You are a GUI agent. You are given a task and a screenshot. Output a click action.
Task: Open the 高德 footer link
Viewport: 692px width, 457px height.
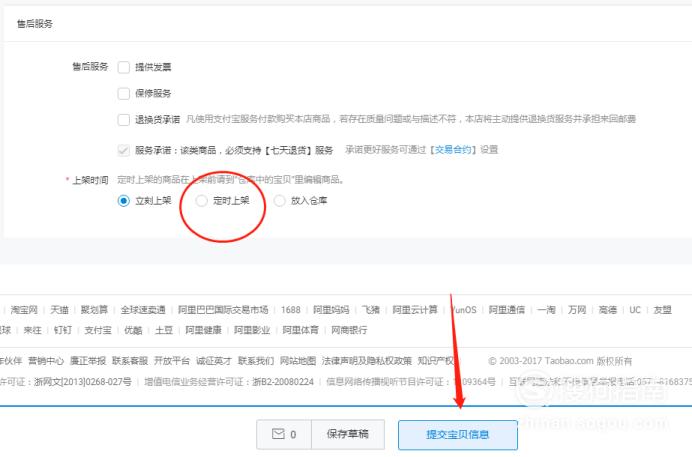tap(608, 310)
